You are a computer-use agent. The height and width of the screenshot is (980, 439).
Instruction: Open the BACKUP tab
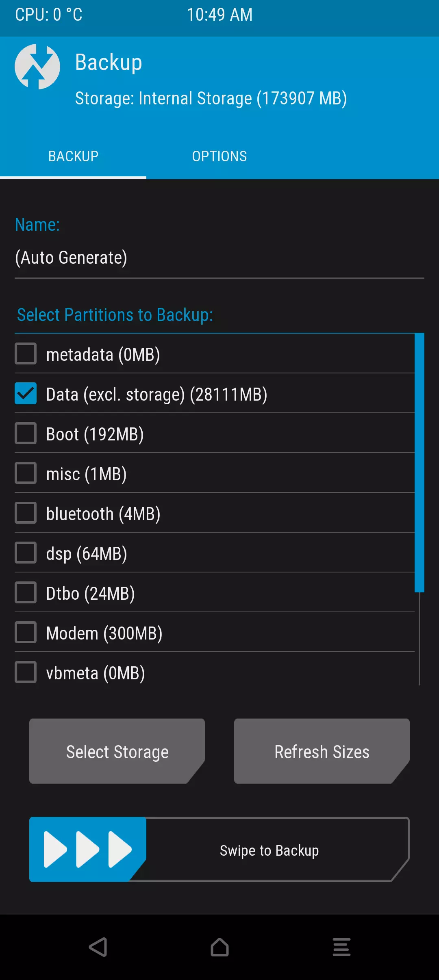coord(73,156)
